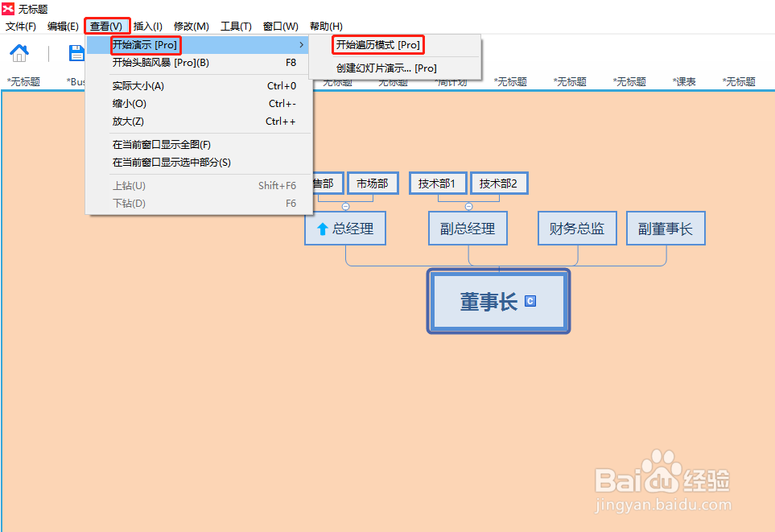Select the 技术部1 topic node
The width and height of the screenshot is (775, 532).
[x=438, y=183]
